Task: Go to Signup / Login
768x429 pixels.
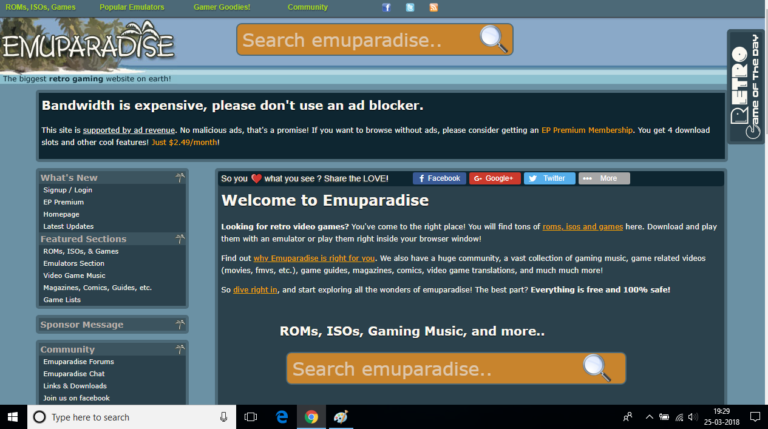Action: 68,190
